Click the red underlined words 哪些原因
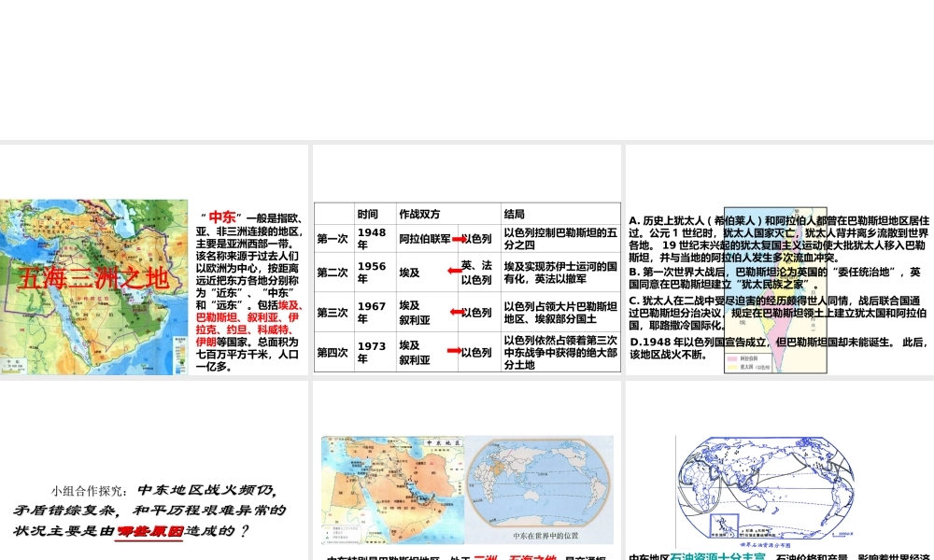 (x=149, y=531)
